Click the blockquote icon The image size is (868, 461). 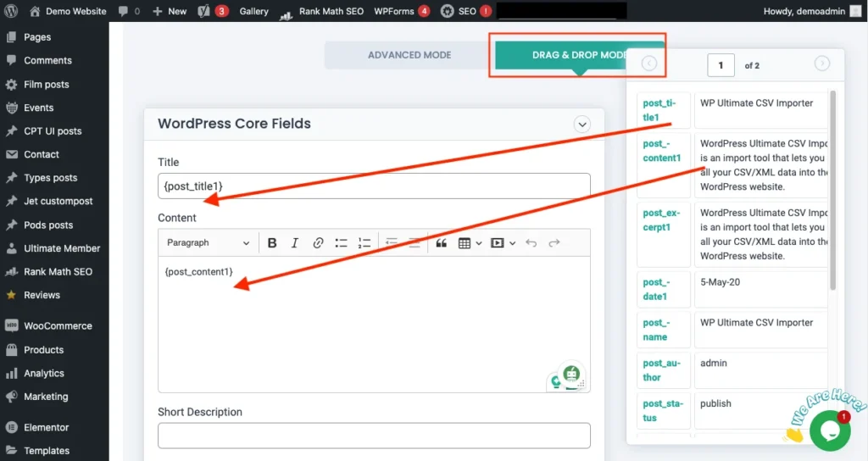[x=441, y=243]
